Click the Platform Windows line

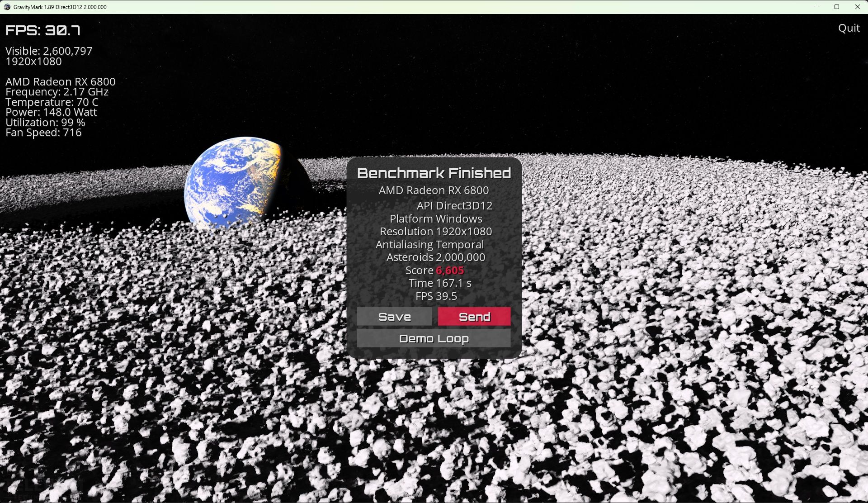pyautogui.click(x=436, y=219)
